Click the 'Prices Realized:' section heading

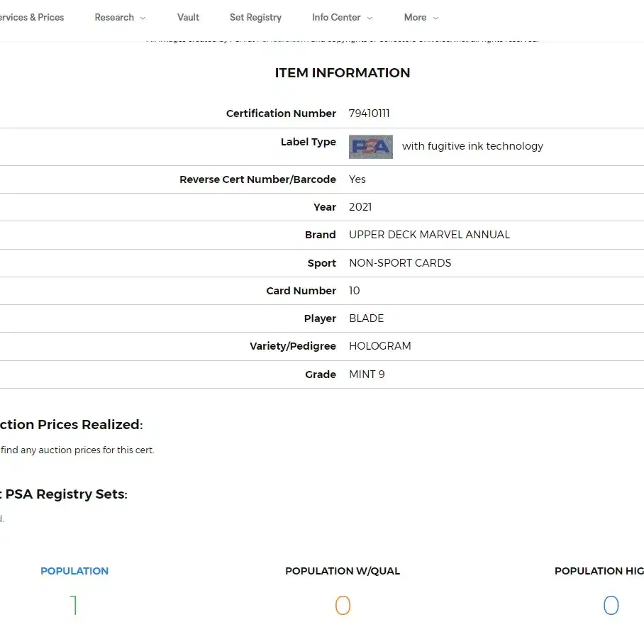pyautogui.click(x=90, y=425)
